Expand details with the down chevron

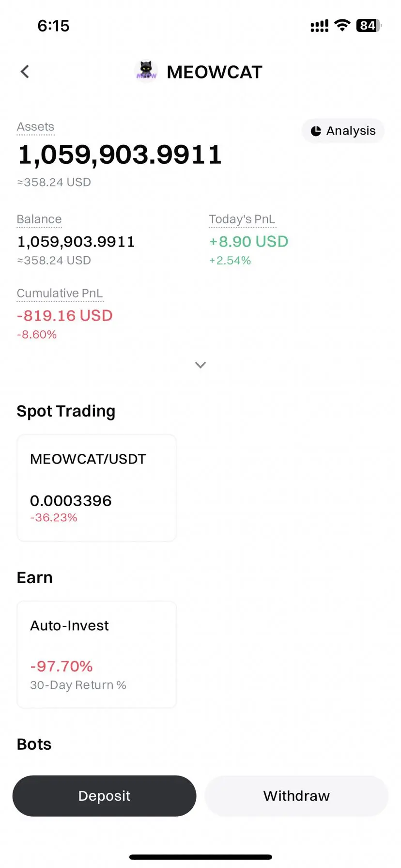tap(200, 365)
